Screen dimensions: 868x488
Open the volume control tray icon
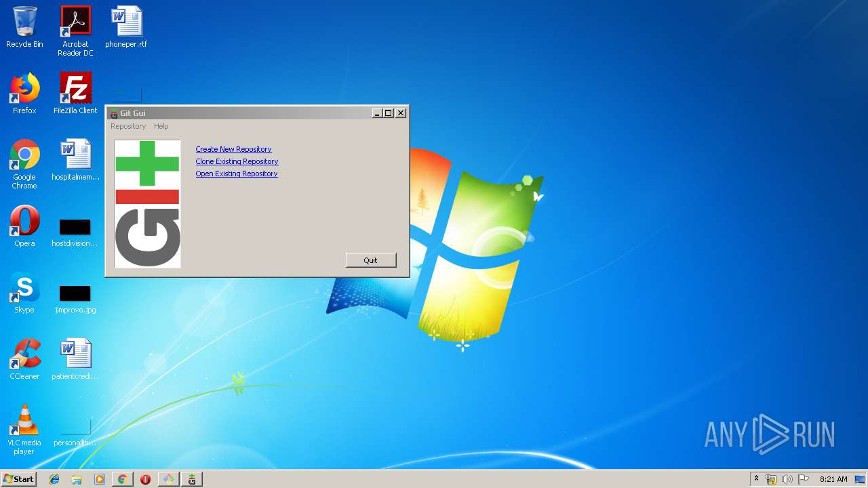(x=787, y=479)
